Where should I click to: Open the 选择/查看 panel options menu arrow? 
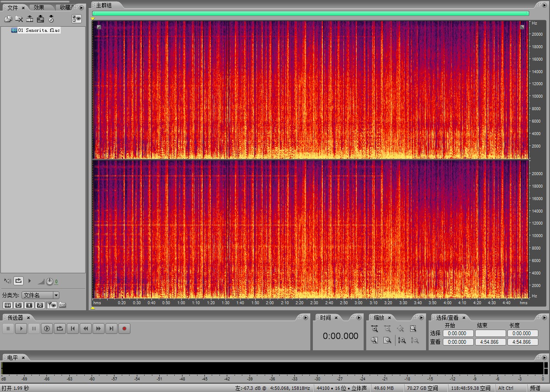click(x=544, y=318)
